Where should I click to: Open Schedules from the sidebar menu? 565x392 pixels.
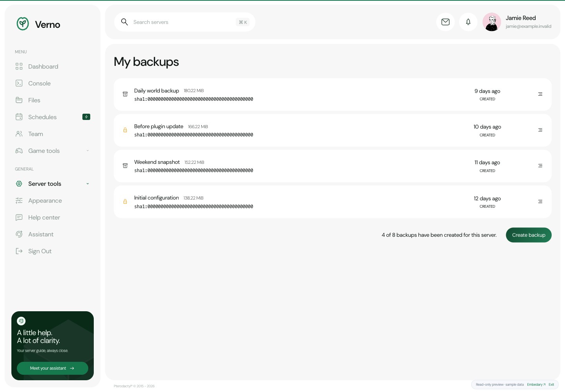[53, 117]
